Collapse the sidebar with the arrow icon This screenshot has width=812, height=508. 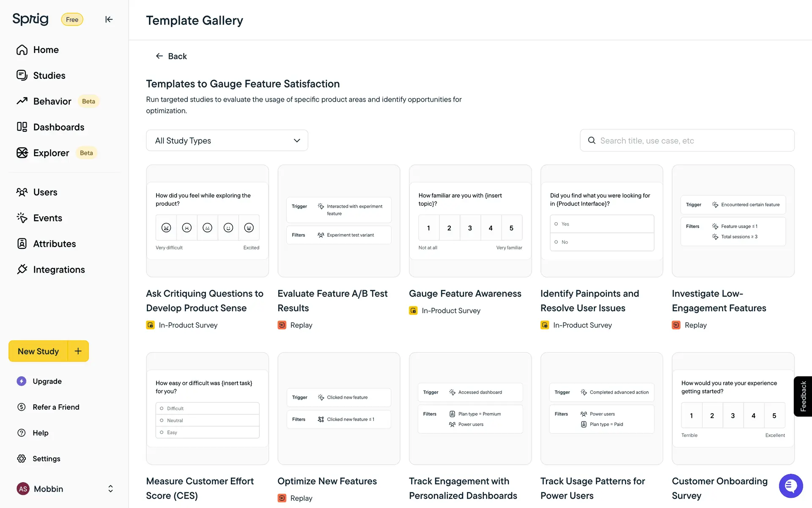click(109, 19)
